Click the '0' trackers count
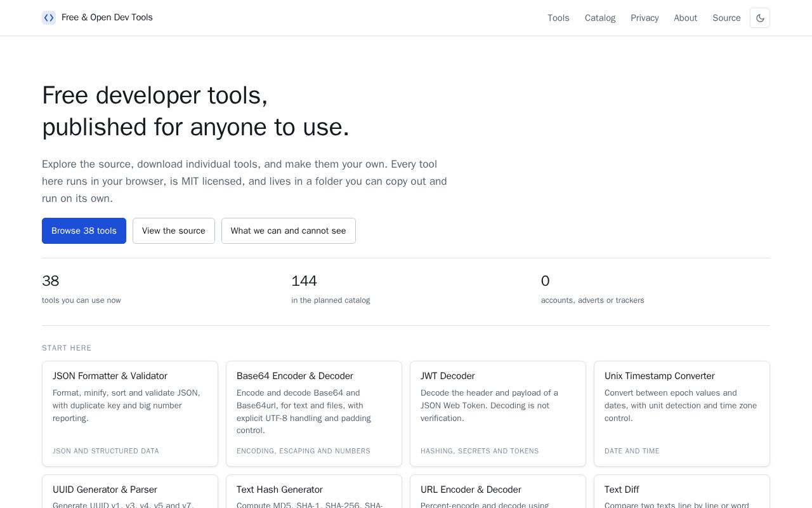The width and height of the screenshot is (812, 508). [x=546, y=281]
